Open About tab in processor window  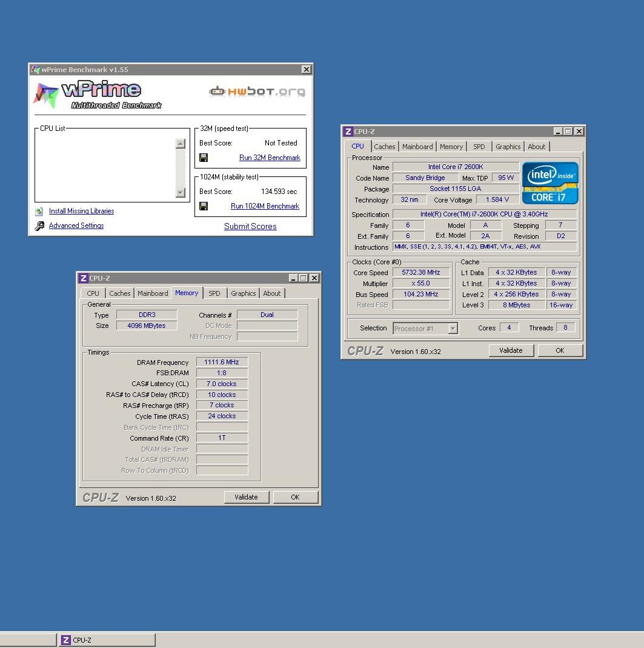pos(536,147)
